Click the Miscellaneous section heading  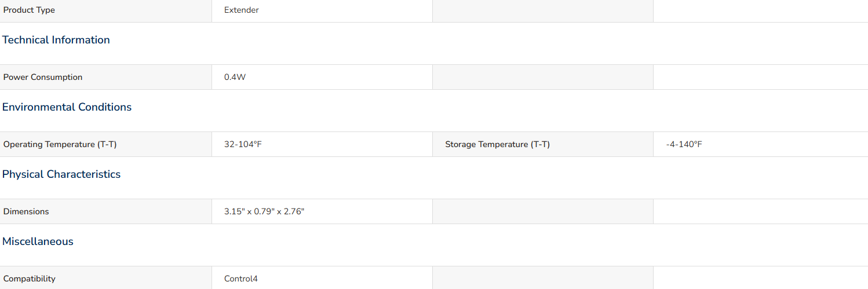[x=38, y=242]
